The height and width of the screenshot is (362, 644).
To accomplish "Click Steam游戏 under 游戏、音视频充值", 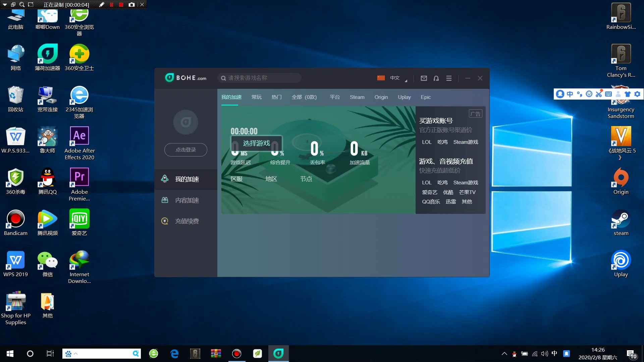I will tap(466, 183).
